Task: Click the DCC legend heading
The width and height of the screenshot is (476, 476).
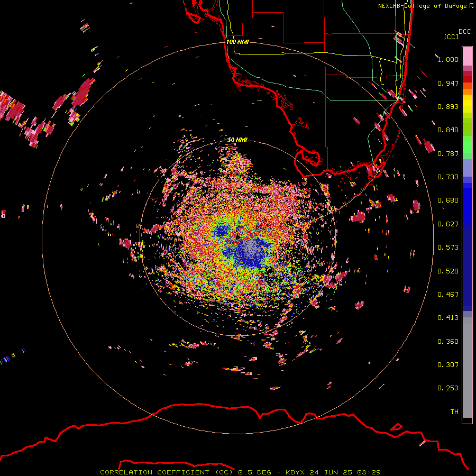Action: coord(464,31)
